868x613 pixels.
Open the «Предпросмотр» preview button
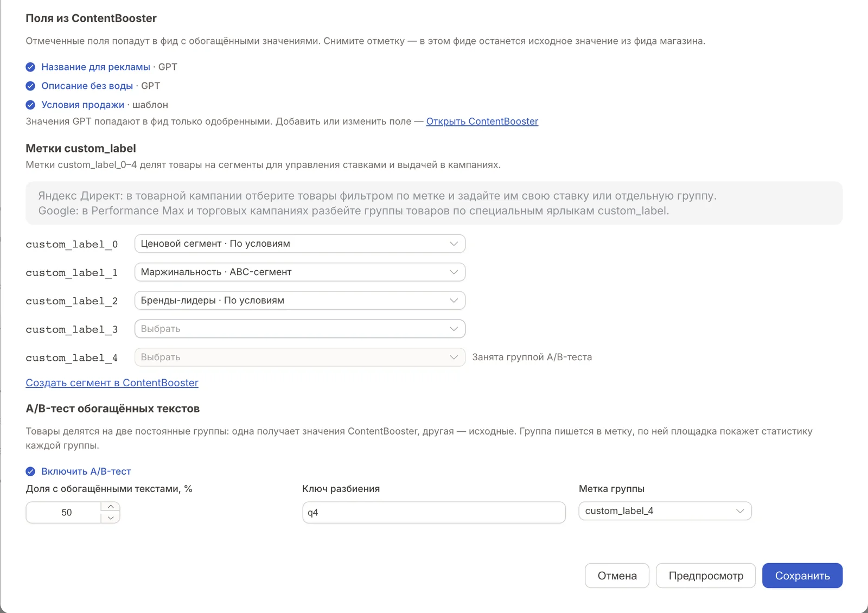pos(705,576)
